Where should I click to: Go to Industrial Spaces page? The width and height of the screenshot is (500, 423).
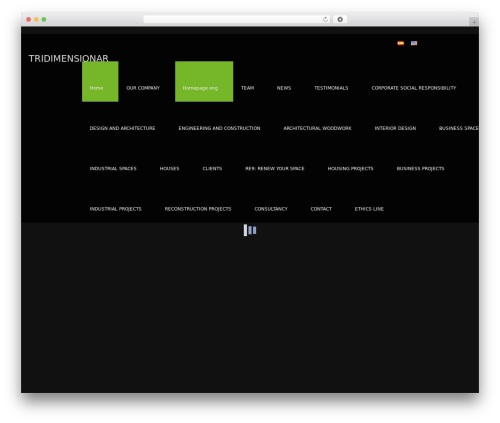click(113, 169)
